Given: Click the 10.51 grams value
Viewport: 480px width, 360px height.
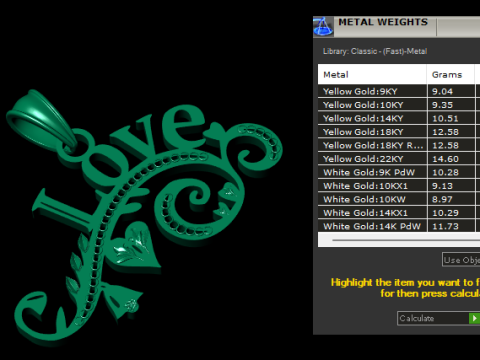Looking at the screenshot, I should [x=445, y=118].
